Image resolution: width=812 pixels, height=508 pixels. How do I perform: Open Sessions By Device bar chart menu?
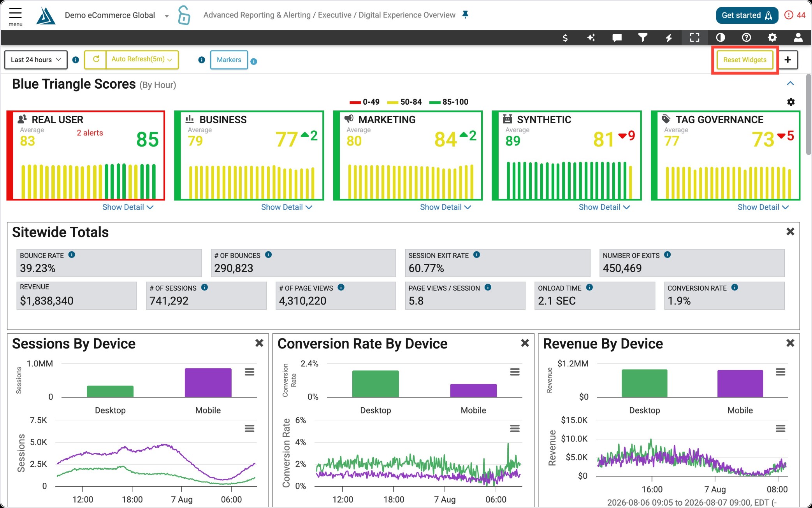(x=250, y=372)
